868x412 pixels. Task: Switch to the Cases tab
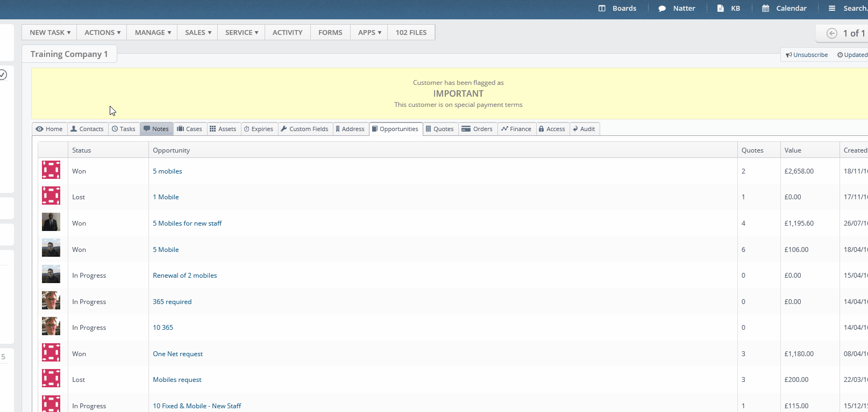coord(189,129)
